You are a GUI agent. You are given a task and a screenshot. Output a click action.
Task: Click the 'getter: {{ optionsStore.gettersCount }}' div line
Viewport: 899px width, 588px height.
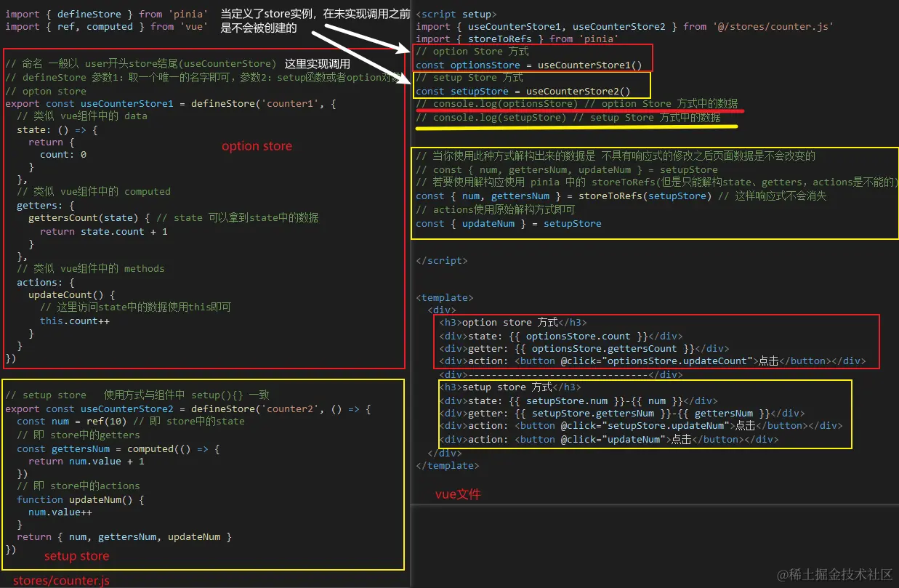(584, 349)
